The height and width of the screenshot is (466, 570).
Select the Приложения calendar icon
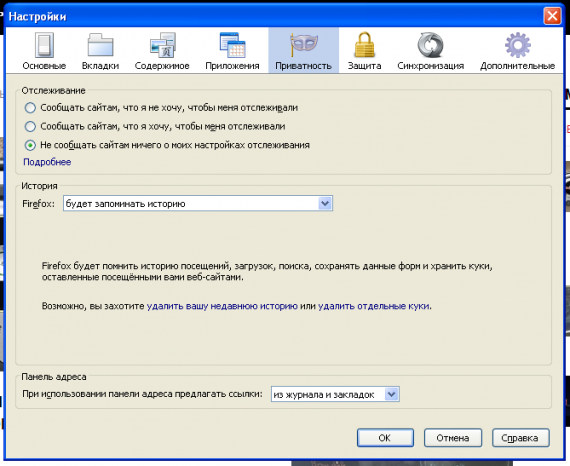point(232,45)
